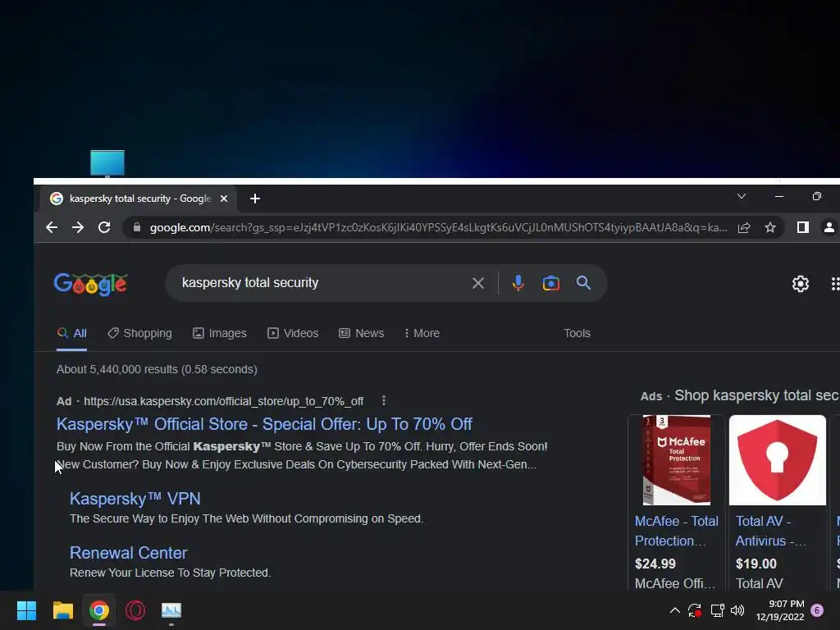Open the Kaspersky VPN sitelink
The width and height of the screenshot is (840, 630).
point(135,499)
